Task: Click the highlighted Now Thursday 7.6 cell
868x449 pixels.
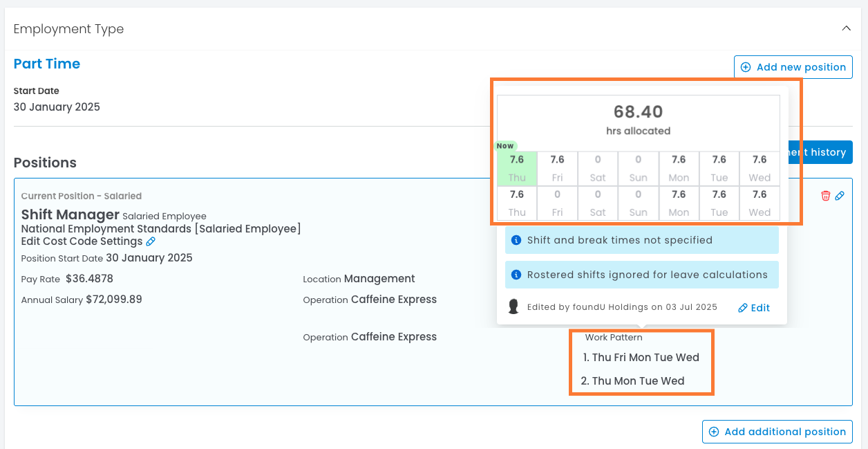Action: [x=517, y=168]
